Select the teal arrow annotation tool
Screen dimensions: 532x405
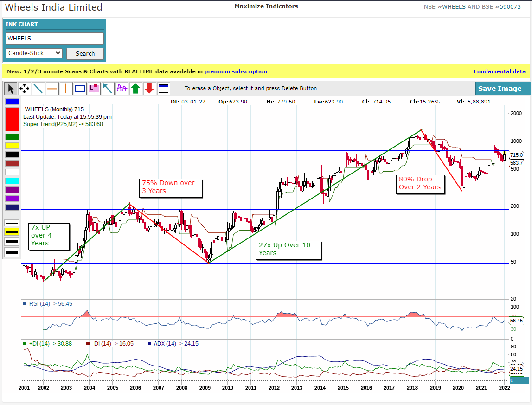pyautogui.click(x=108, y=89)
